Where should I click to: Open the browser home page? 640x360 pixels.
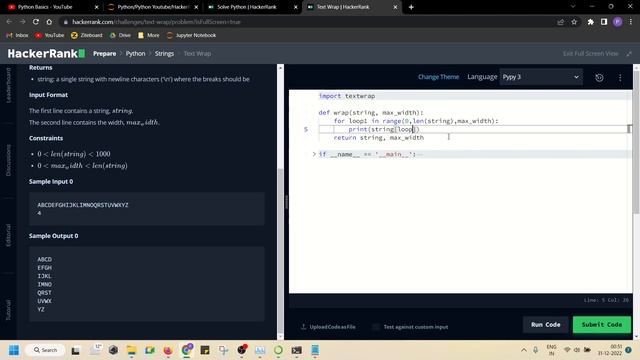click(x=49, y=22)
